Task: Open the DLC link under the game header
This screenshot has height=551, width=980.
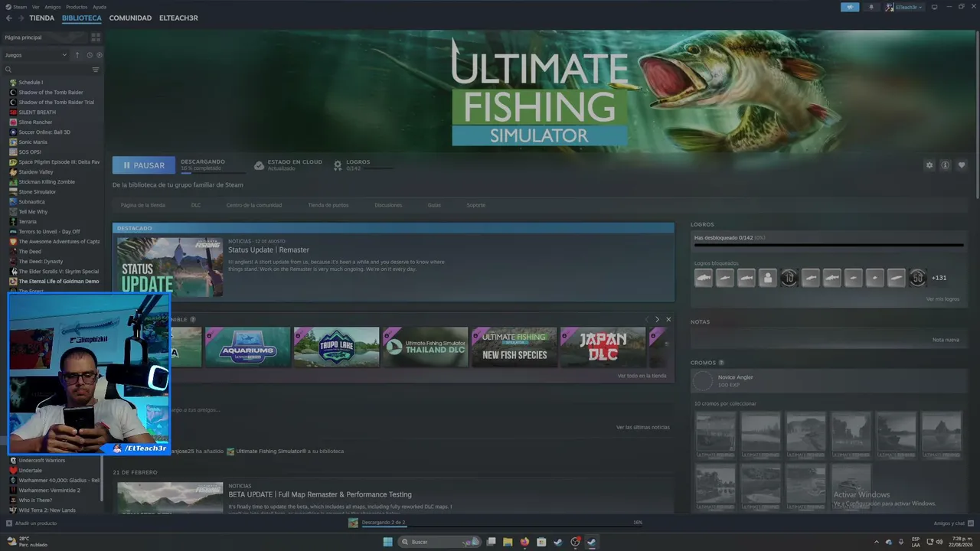Action: 196,205
